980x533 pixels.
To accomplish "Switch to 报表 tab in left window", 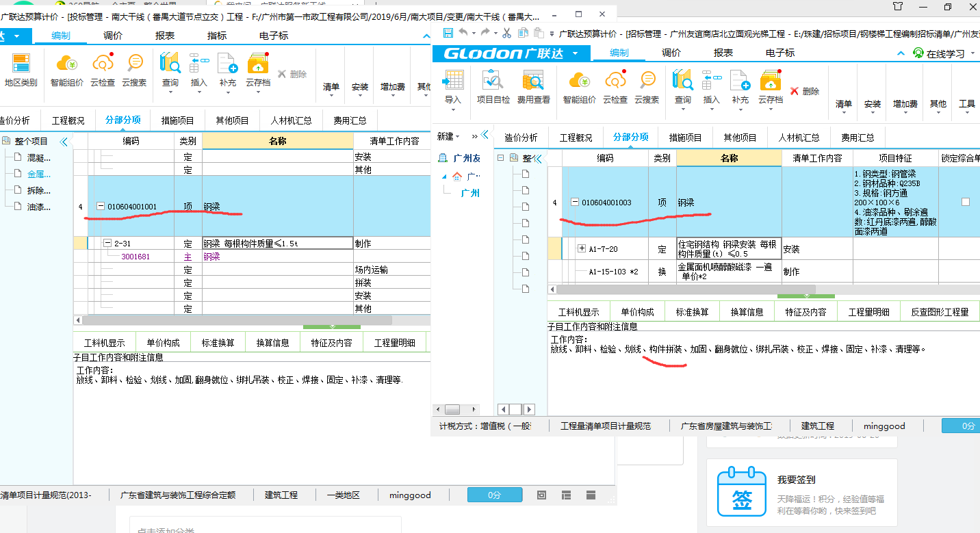I will (x=164, y=36).
